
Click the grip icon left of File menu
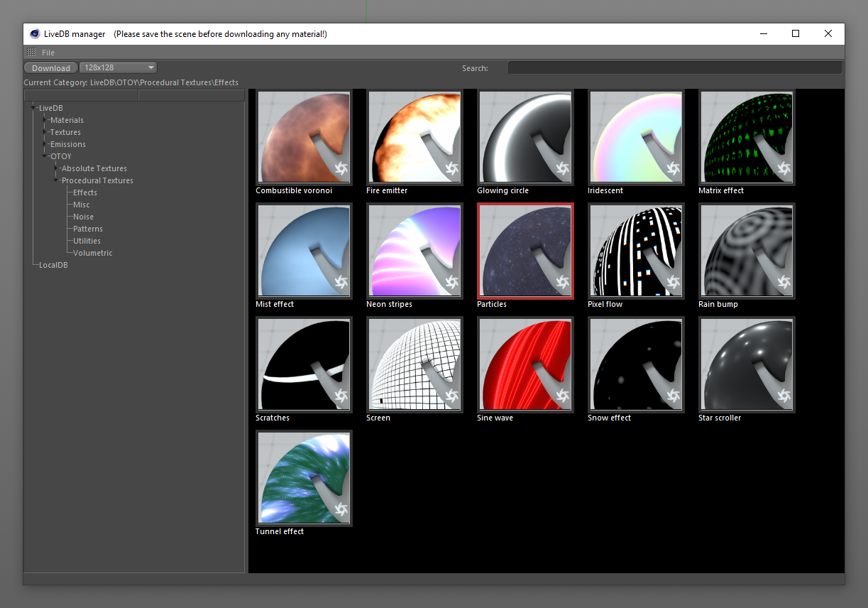point(31,53)
